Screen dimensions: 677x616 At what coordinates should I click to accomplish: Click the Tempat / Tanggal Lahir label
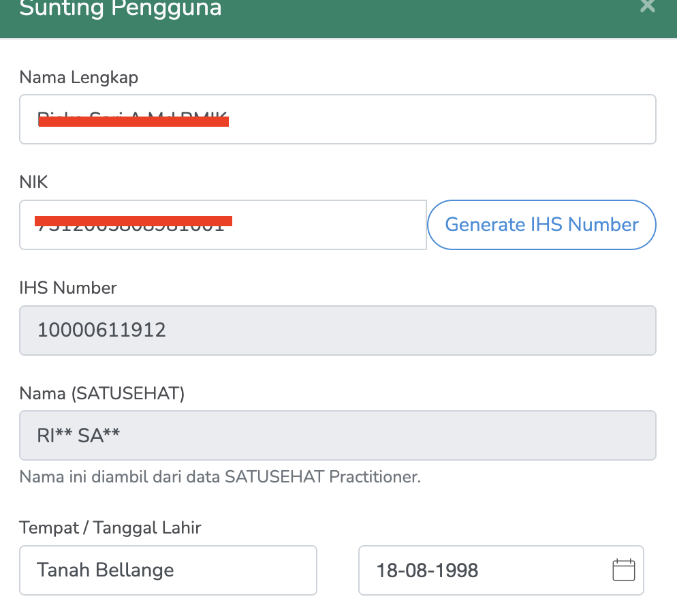(110, 527)
